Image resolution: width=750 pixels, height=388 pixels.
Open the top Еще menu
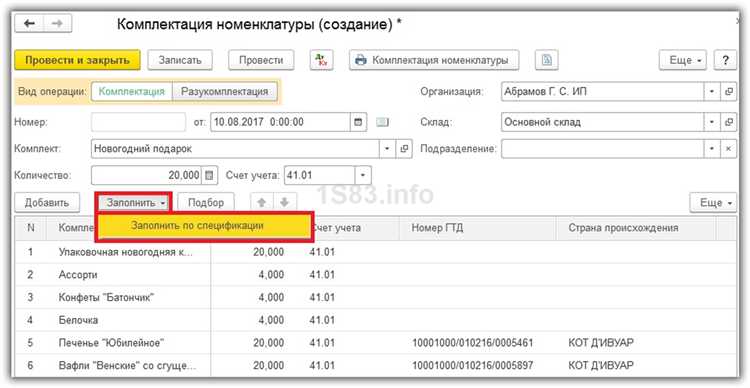pyautogui.click(x=683, y=60)
